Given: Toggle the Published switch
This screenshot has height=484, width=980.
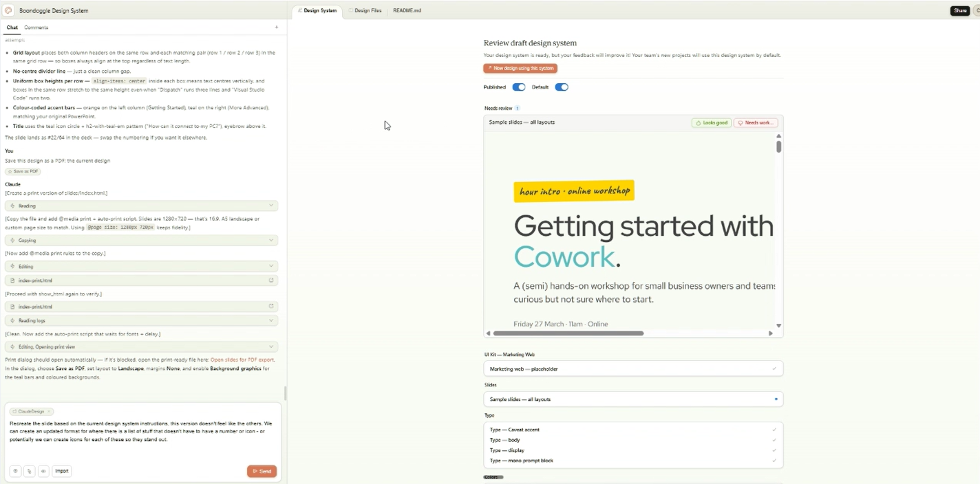Looking at the screenshot, I should [x=519, y=87].
